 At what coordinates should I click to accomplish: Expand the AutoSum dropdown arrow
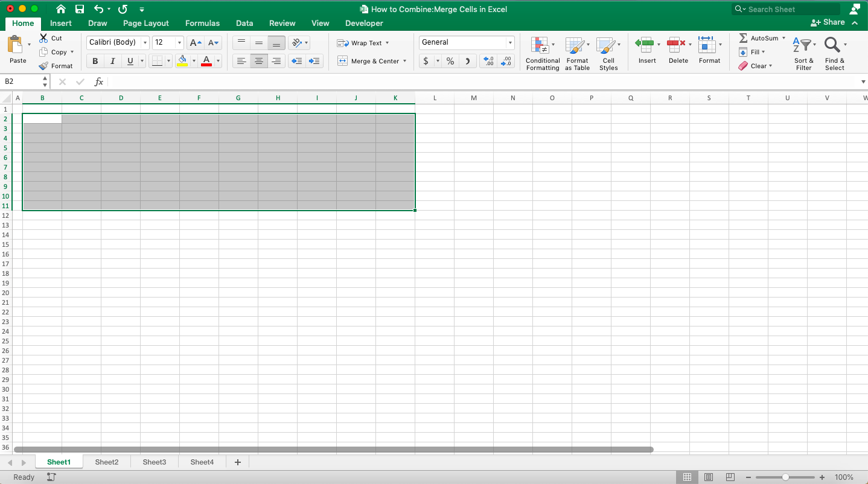[783, 38]
